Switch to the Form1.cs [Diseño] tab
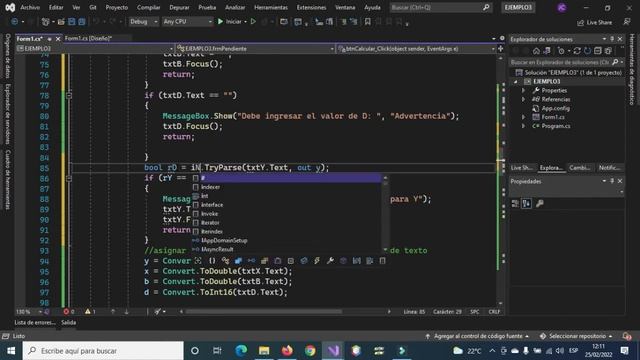The image size is (640, 360). point(89,38)
